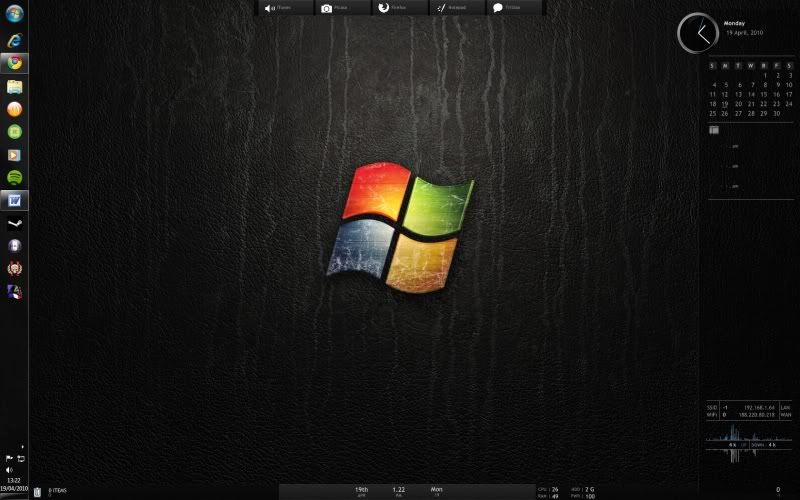Click the speech-bubble launcher in top bar
Screen dimensions: 800x500
(514, 8)
